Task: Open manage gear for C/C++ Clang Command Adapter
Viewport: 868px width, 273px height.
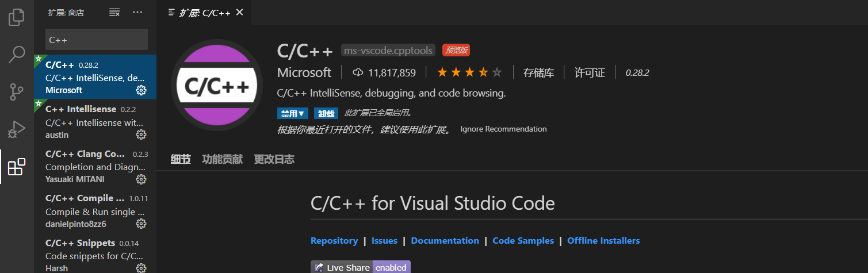Action: (x=141, y=179)
